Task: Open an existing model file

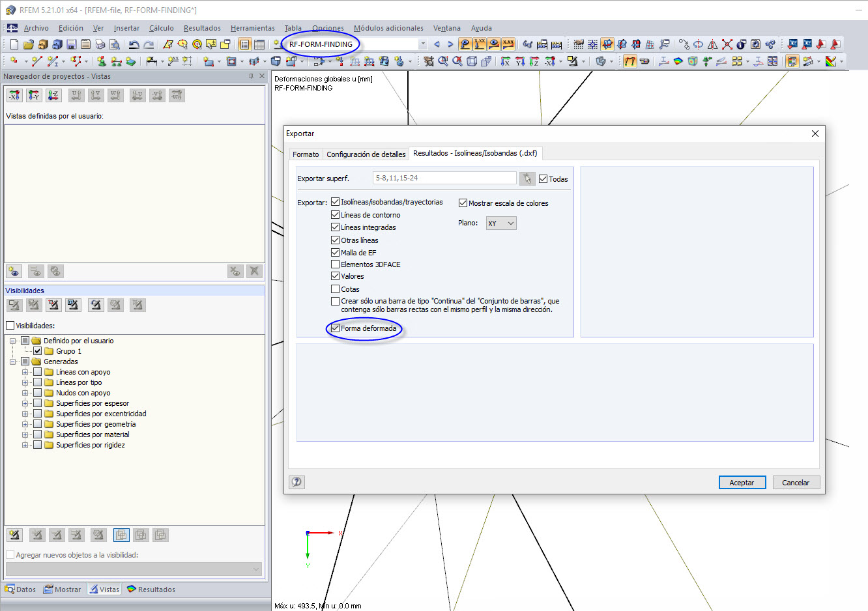Action: tap(28, 44)
